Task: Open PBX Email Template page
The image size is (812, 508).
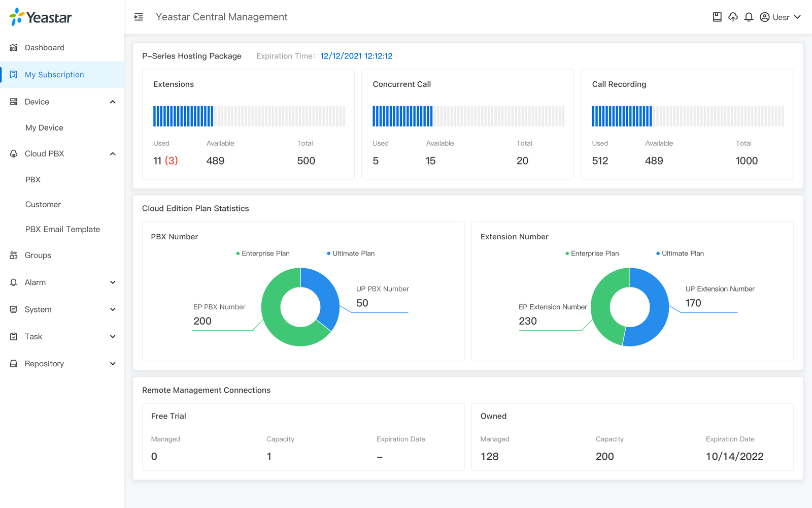Action: 62,230
